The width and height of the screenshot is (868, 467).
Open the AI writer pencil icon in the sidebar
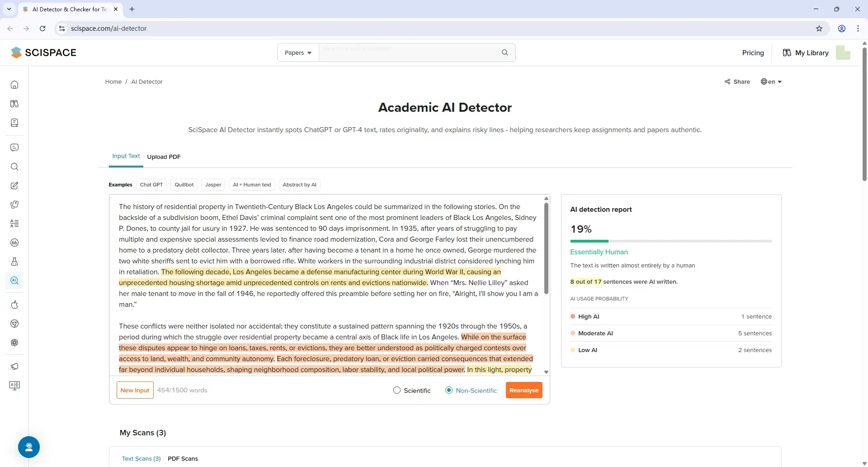pyautogui.click(x=14, y=186)
